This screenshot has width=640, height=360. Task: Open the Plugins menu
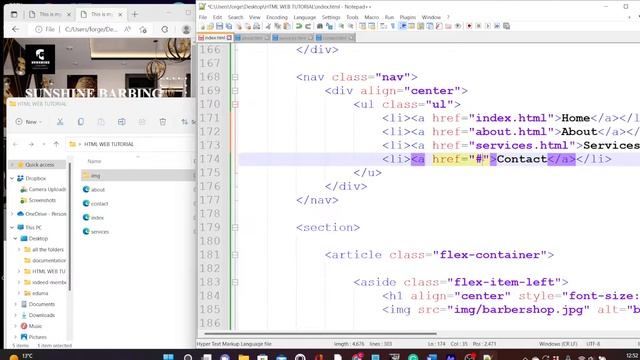point(407,17)
